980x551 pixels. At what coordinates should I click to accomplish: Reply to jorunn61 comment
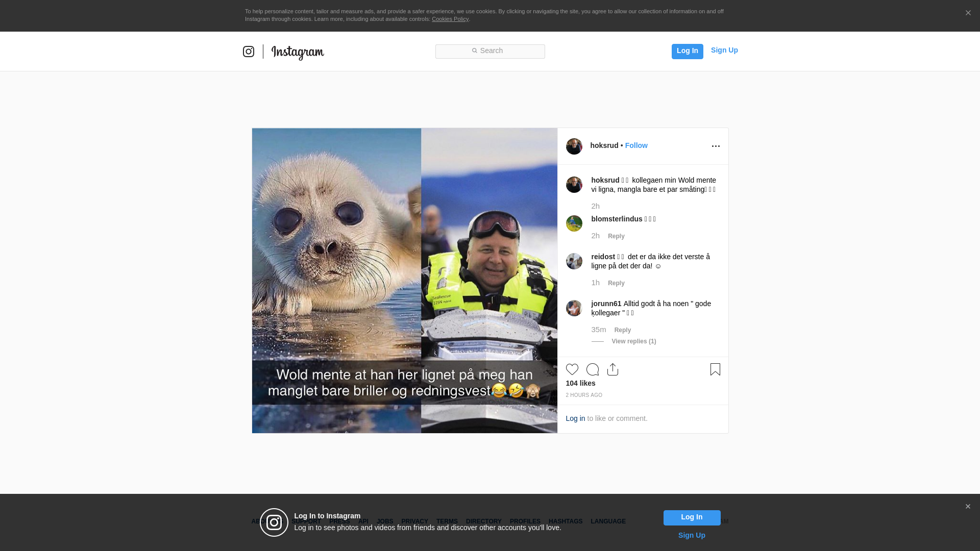[x=623, y=330]
